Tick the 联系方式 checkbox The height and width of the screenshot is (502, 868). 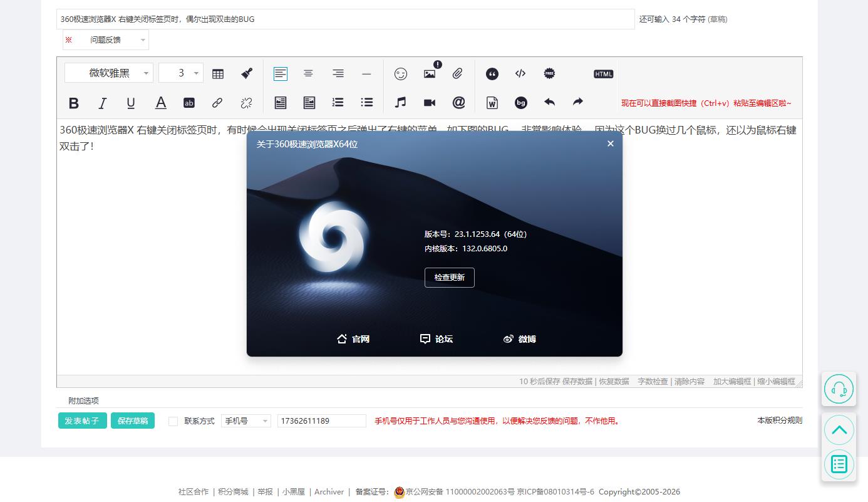click(x=173, y=421)
